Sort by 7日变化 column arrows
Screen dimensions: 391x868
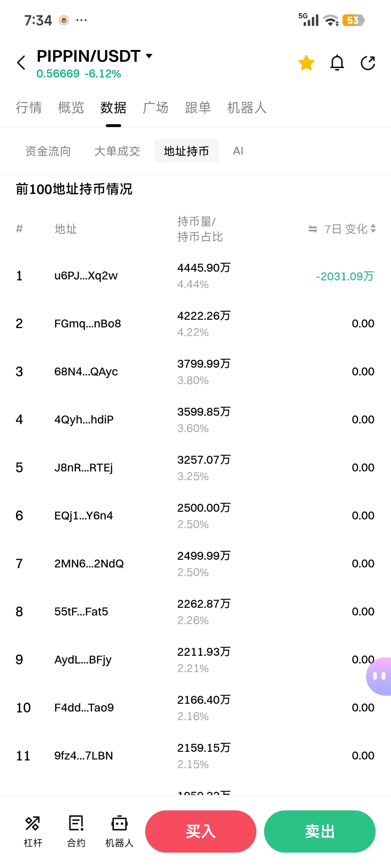click(373, 229)
